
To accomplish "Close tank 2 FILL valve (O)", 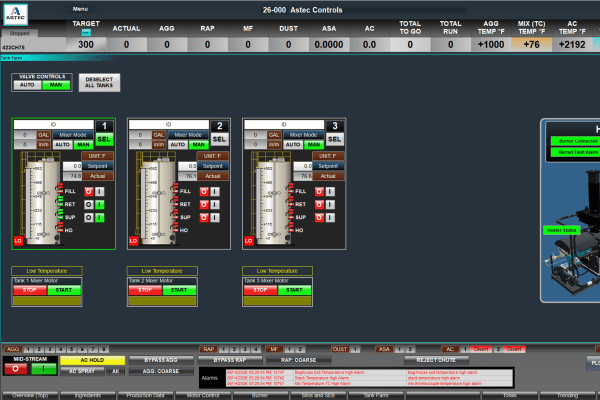I will 204,192.
